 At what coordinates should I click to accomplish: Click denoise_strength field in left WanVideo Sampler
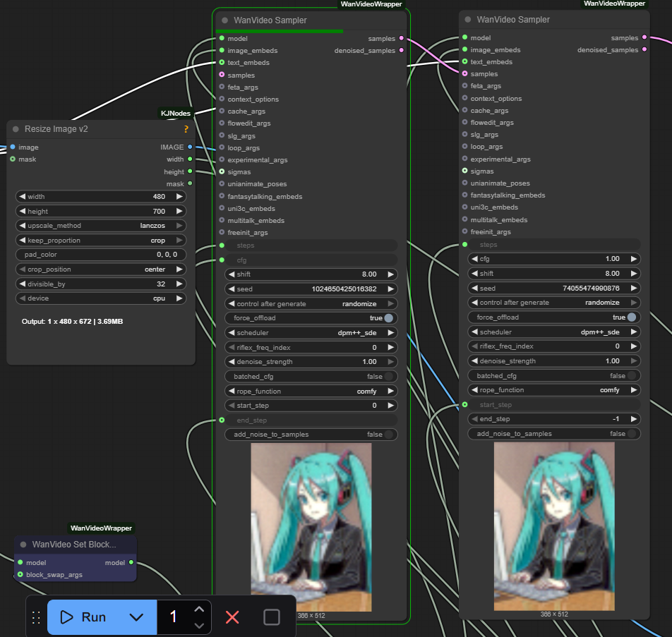pos(311,362)
